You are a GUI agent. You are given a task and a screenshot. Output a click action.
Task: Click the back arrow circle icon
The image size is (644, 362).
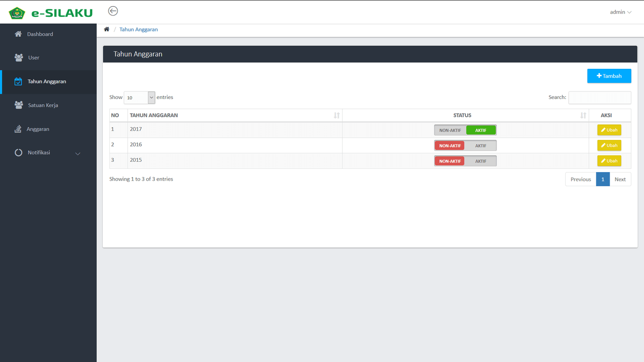tap(113, 11)
